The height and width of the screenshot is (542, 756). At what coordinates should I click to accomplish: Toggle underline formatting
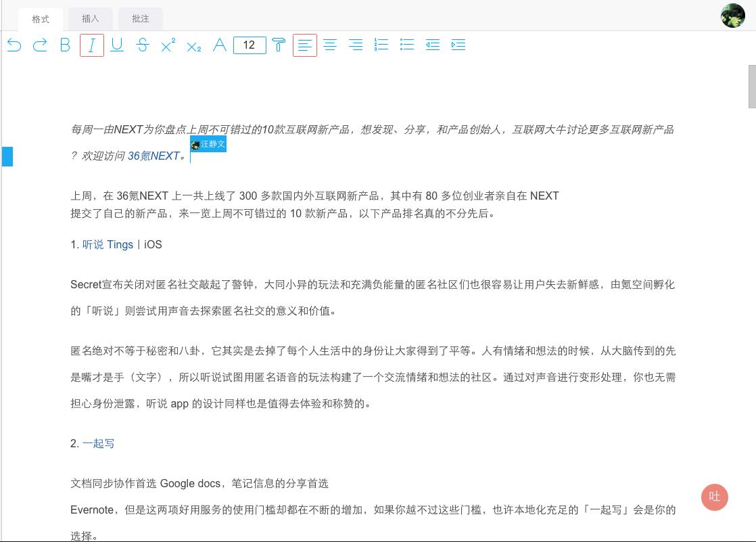pos(117,45)
